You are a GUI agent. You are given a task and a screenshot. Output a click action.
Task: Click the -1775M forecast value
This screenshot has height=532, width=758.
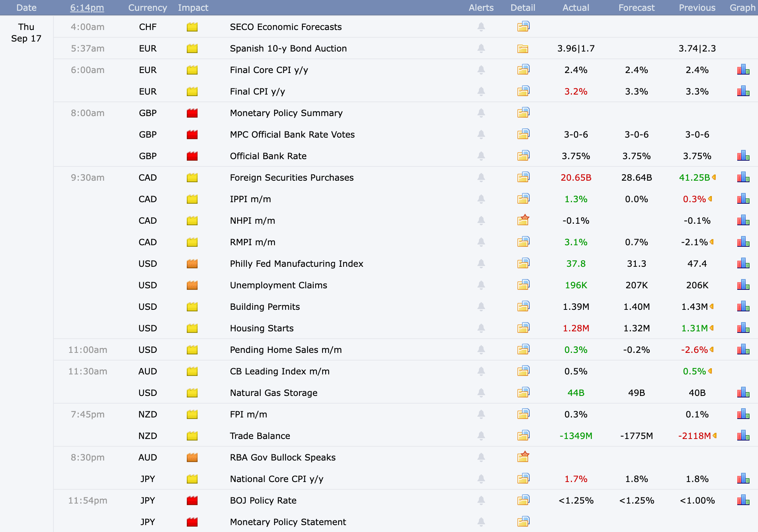[x=637, y=436]
